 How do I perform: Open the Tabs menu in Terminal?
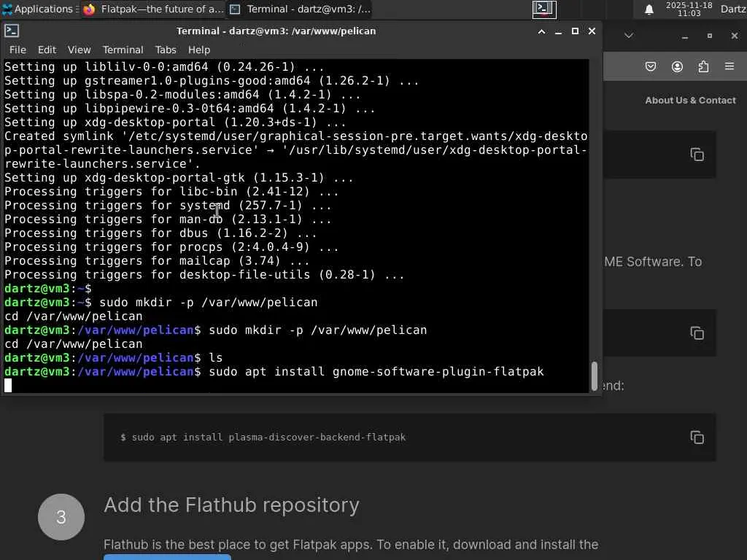point(166,50)
